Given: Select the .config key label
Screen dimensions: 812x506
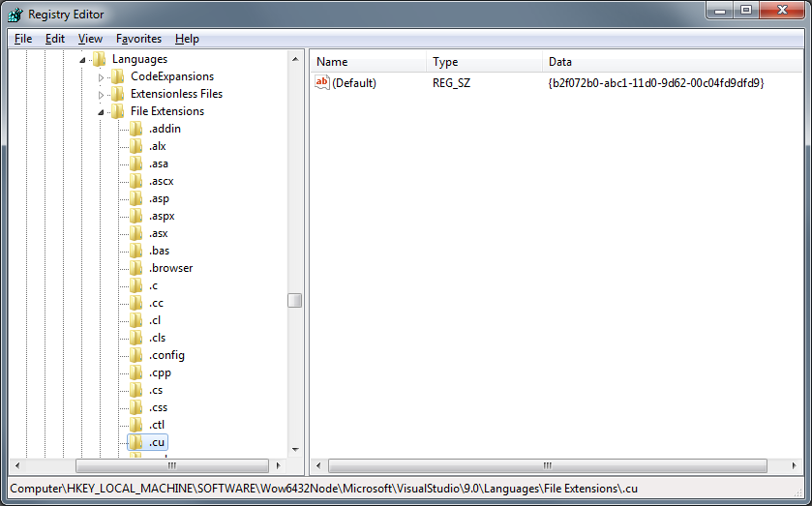Looking at the screenshot, I should tap(166, 355).
